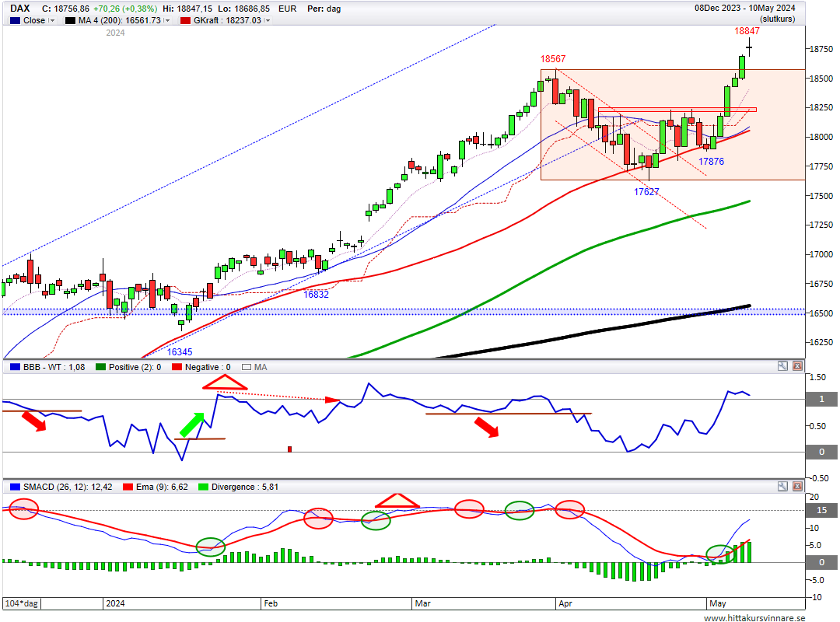
Task: Click the grey level '15' marker on SMACD axis
Action: (x=822, y=510)
